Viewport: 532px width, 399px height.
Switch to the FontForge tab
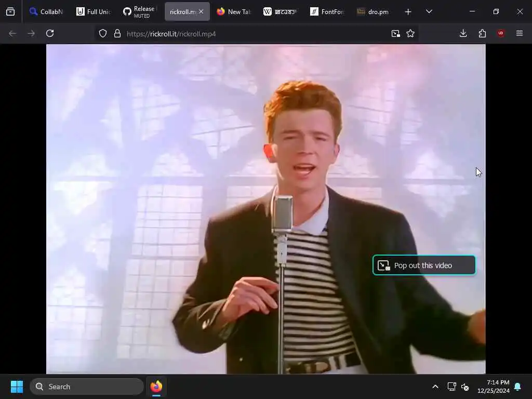coord(327,12)
